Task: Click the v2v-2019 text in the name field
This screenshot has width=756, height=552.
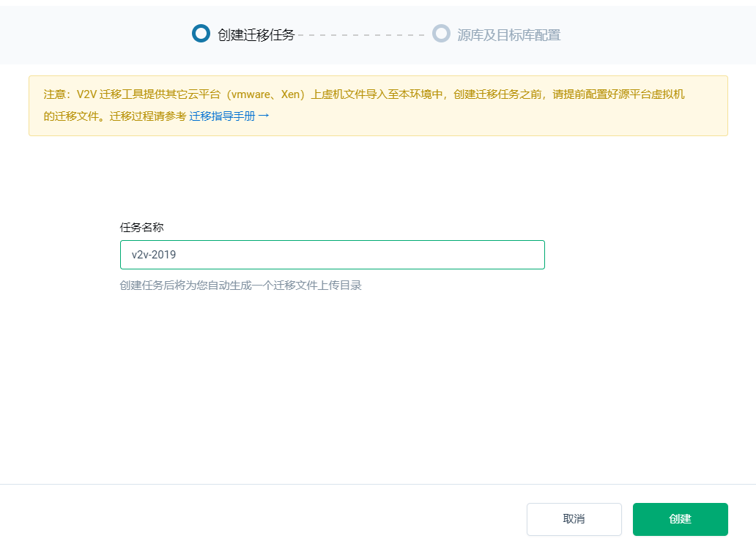Action: pos(154,255)
